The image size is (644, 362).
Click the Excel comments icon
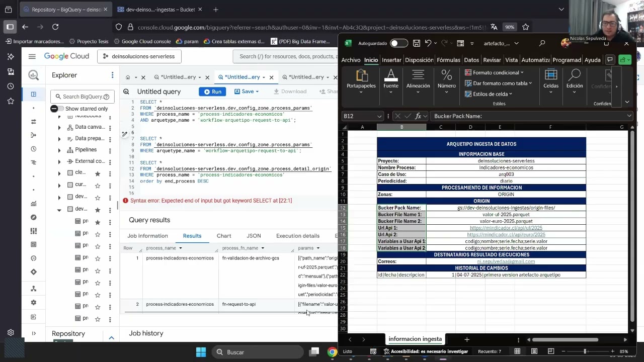coord(610,60)
